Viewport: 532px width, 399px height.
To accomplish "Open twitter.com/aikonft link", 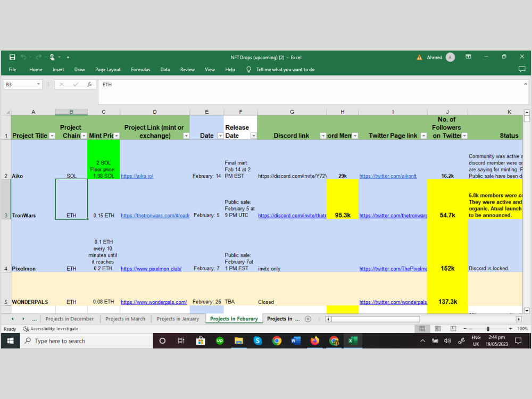I will tap(388, 176).
